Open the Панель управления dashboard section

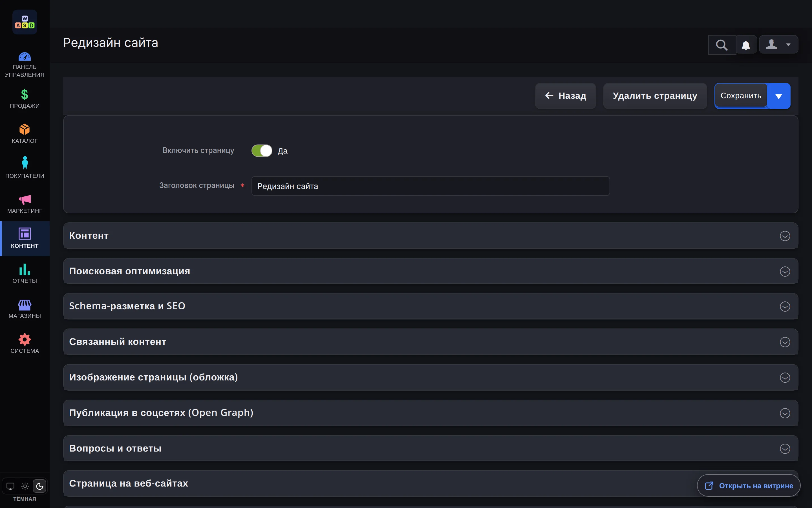[x=25, y=65]
